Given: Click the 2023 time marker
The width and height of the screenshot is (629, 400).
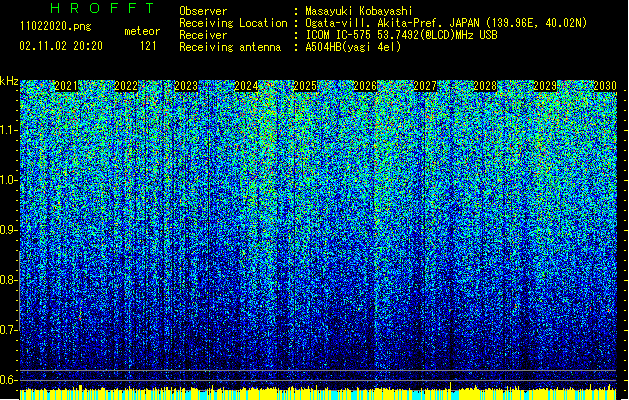Looking at the screenshot, I should point(186,86).
